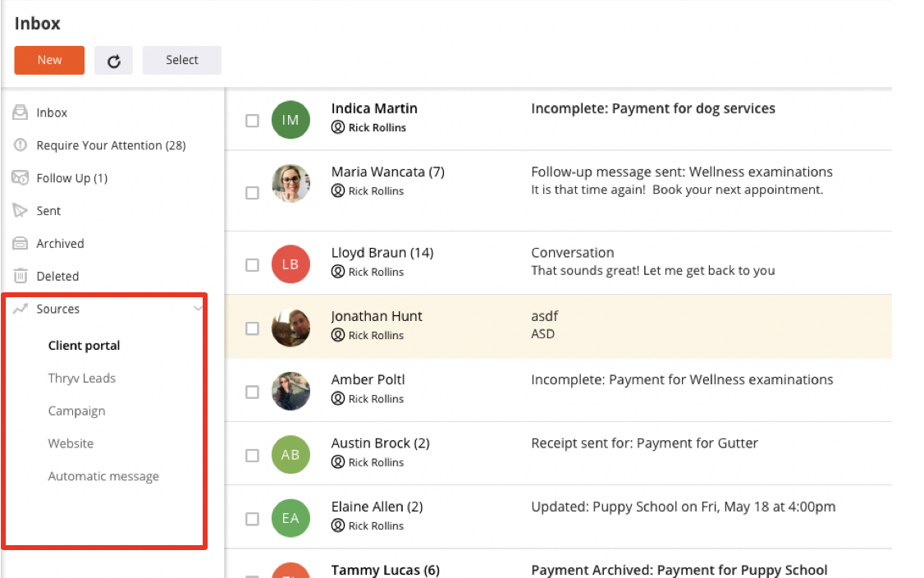Click Jonathan Hunt's profile photo

(290, 328)
